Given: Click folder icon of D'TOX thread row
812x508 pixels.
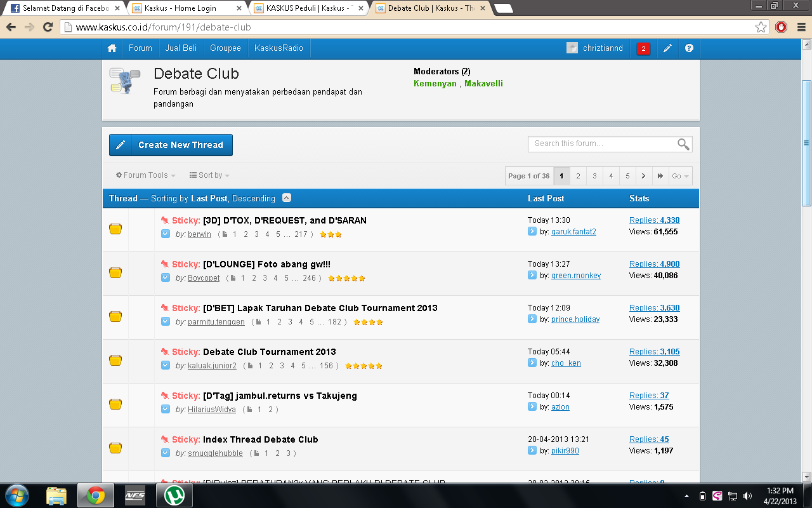Looking at the screenshot, I should click(x=115, y=229).
